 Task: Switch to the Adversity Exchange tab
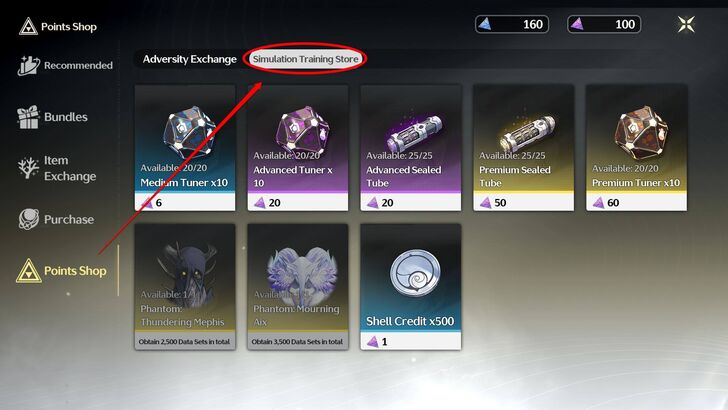click(189, 59)
